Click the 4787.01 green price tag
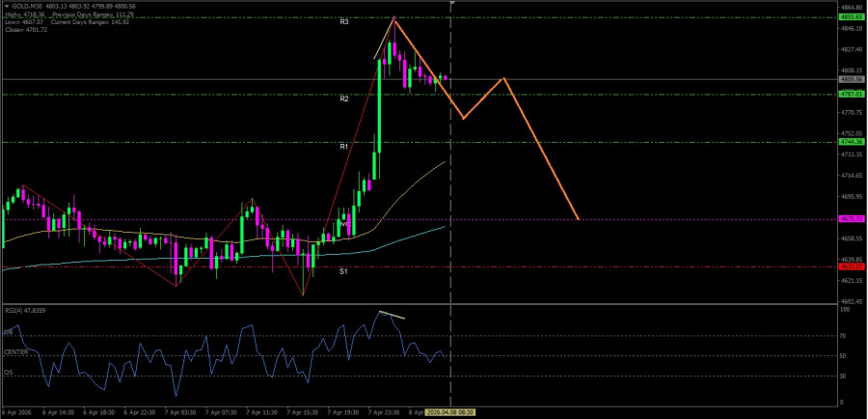 852,95
